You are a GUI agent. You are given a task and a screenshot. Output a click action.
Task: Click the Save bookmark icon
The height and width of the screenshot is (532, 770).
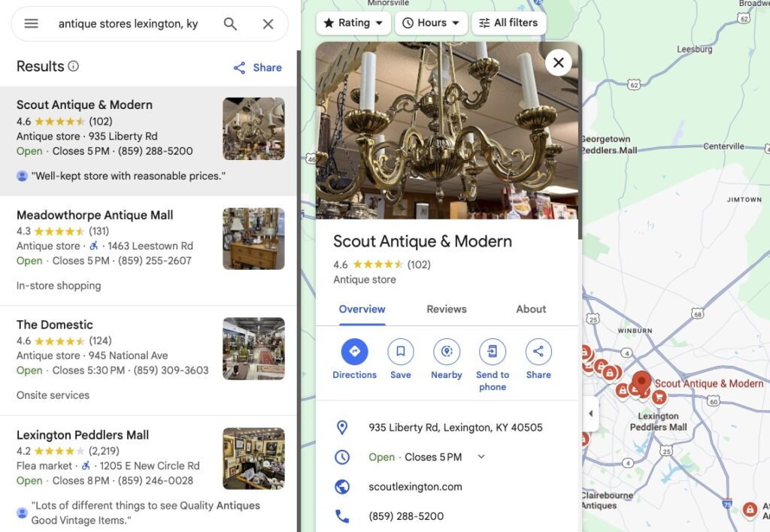[401, 352]
